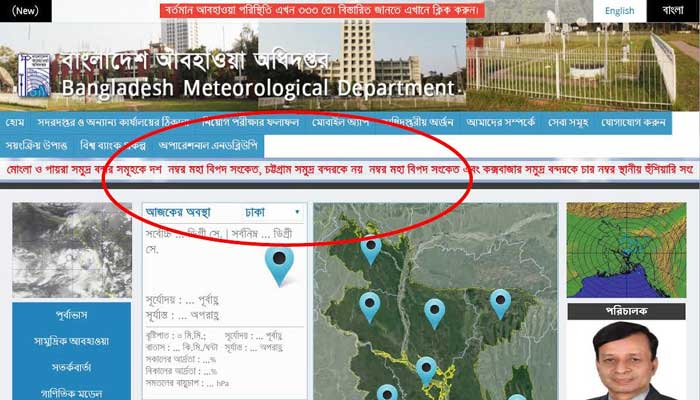
Task: Click the সূর্যাস্ত sunset line
Action: tap(182, 315)
